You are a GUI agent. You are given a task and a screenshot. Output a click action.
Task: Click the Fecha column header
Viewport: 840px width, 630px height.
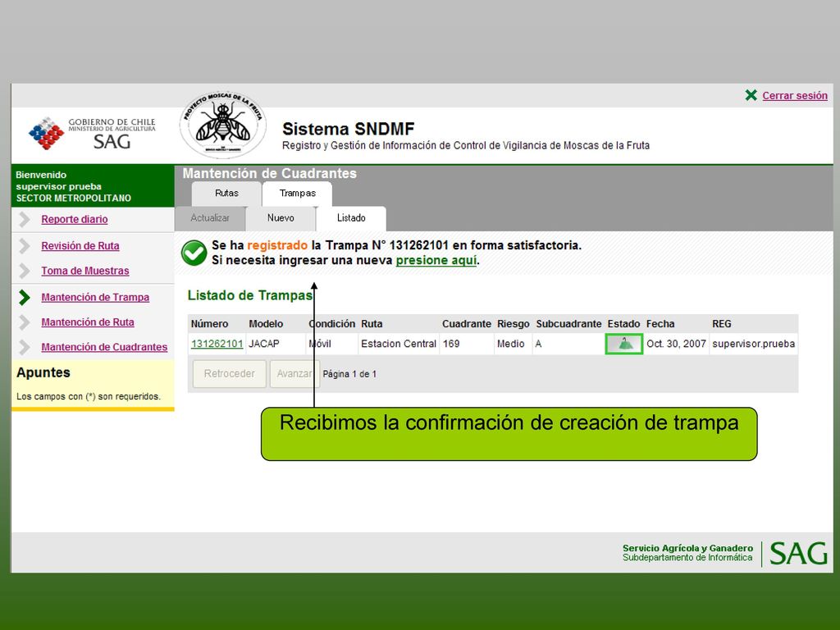[x=660, y=324]
